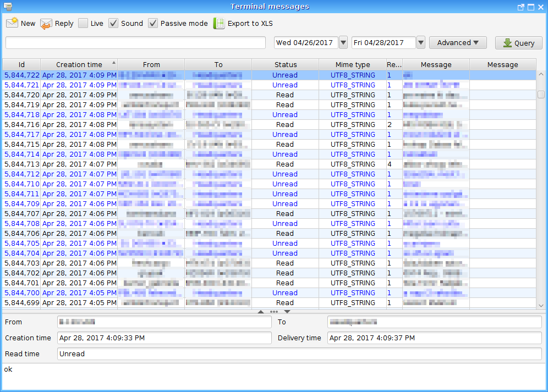Sort by the Status column header
Screen dimensions: 548x392
285,65
